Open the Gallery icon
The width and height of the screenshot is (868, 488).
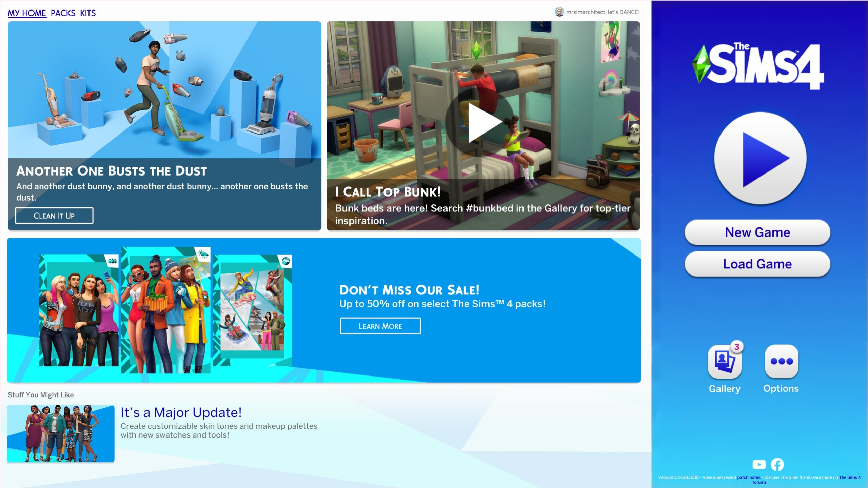click(x=724, y=362)
